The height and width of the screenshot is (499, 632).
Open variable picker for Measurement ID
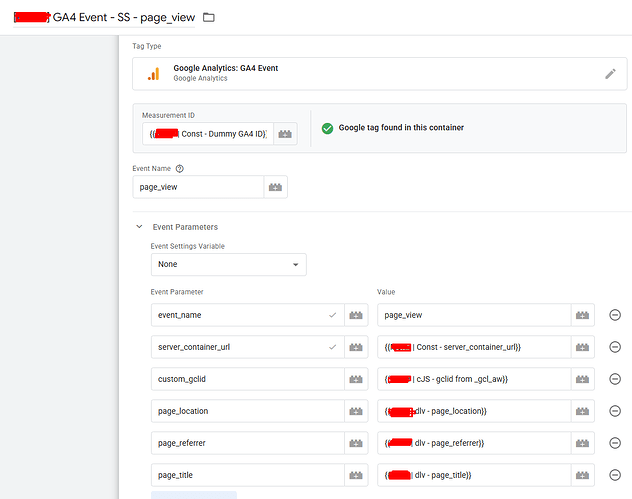tap(285, 134)
